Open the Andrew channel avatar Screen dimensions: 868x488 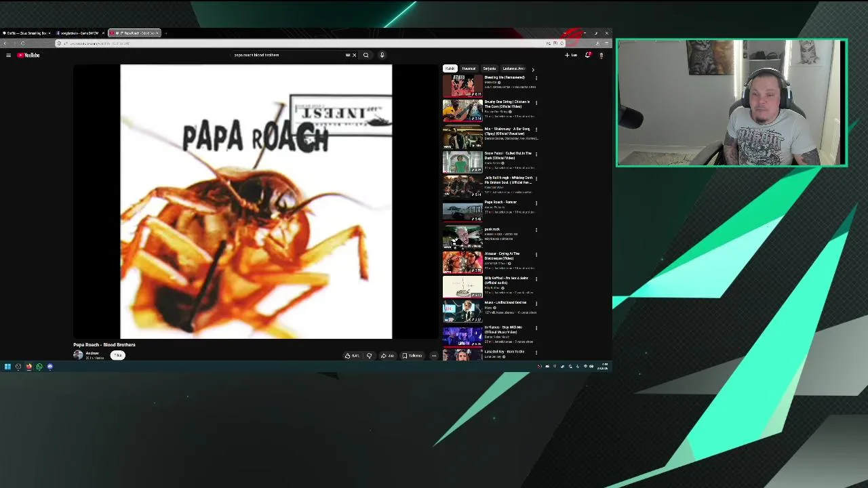78,355
